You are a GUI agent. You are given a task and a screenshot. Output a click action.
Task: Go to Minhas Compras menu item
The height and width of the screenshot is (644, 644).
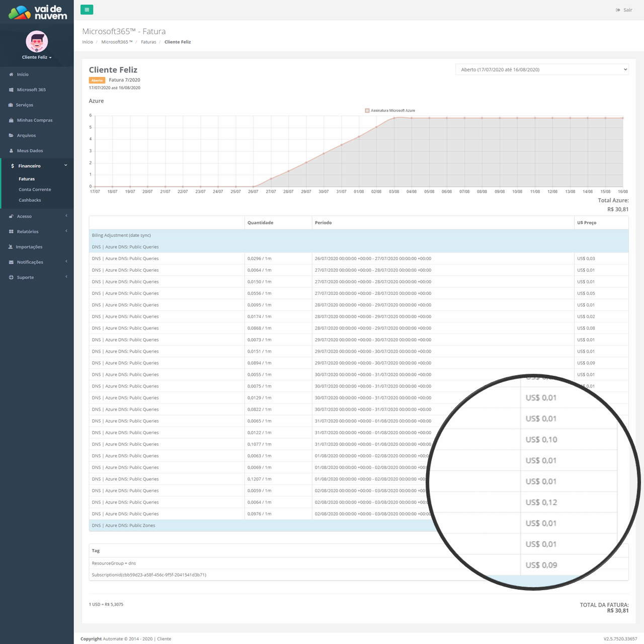(x=35, y=120)
